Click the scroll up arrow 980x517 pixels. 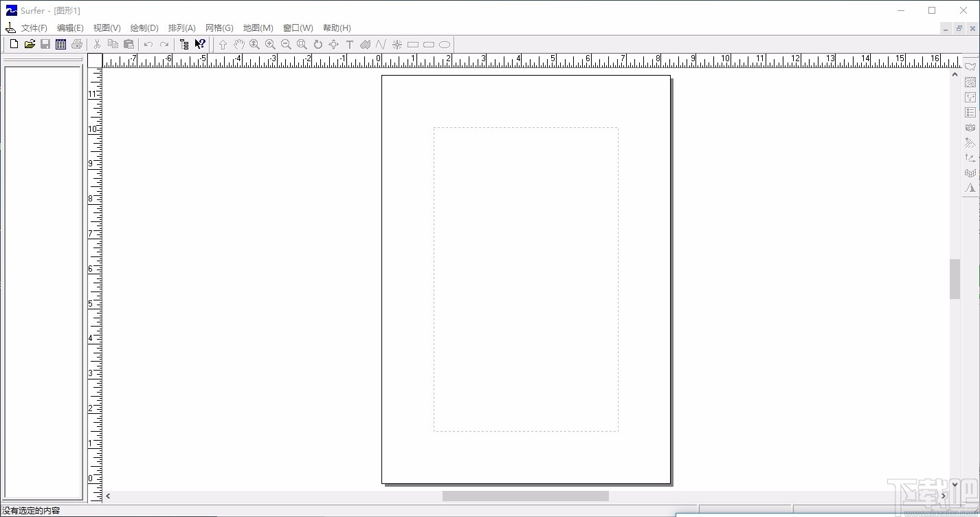[955, 74]
